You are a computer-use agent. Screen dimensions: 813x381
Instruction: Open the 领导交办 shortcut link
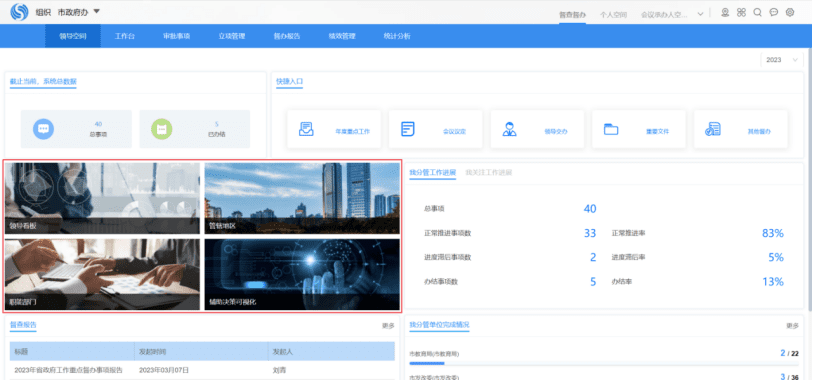(x=556, y=132)
